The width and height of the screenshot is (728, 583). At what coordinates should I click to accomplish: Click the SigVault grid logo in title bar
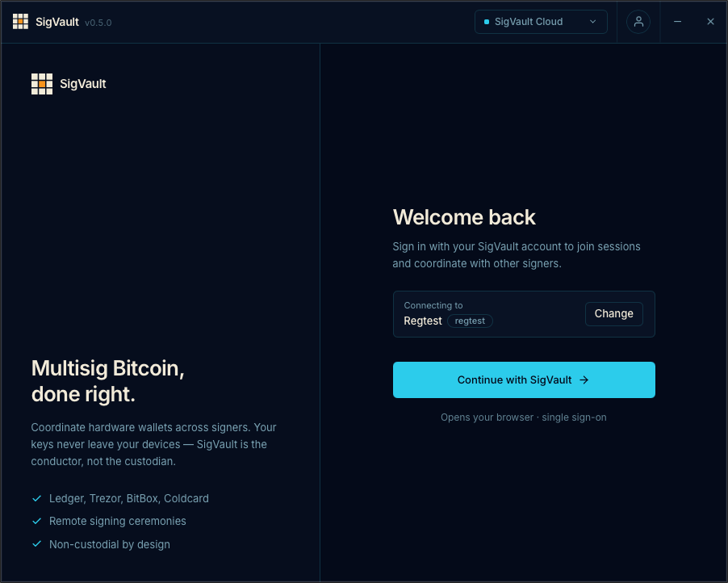click(20, 21)
